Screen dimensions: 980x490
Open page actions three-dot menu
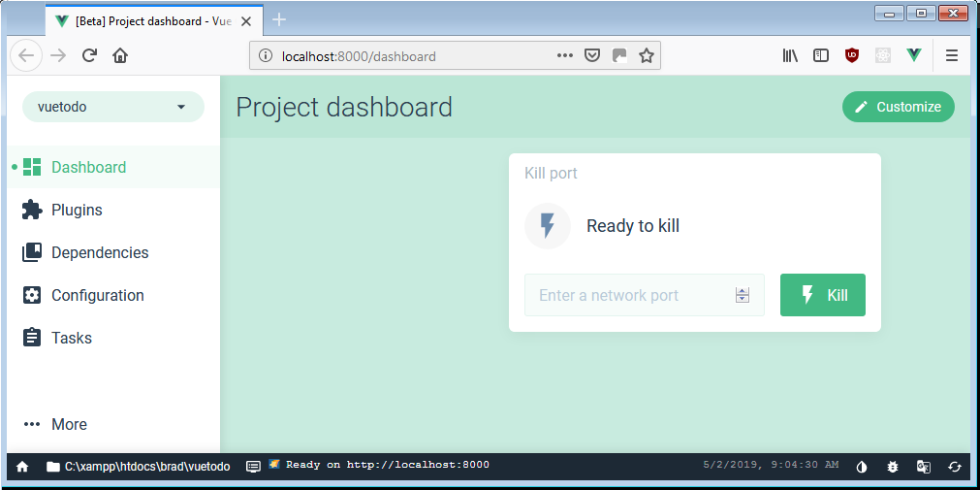[565, 55]
